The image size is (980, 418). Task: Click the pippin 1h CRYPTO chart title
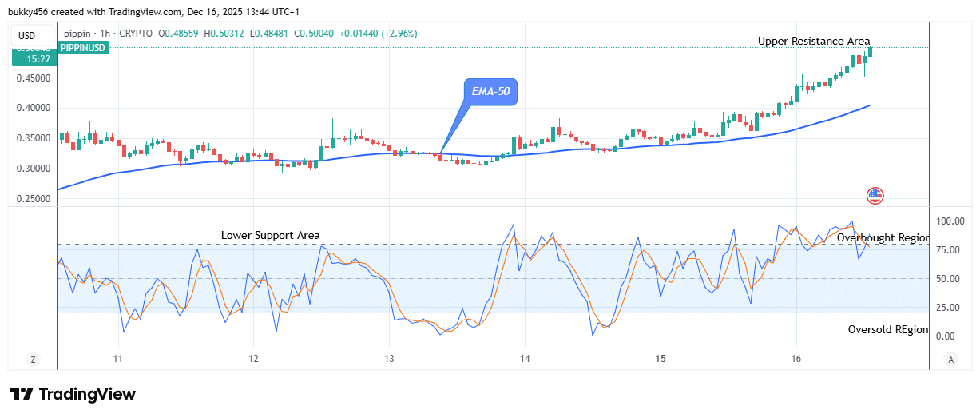click(x=109, y=34)
